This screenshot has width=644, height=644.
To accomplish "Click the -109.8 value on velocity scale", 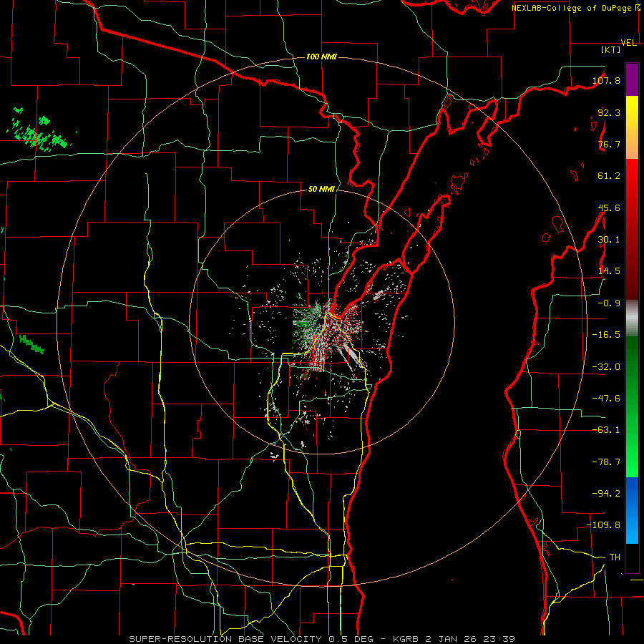I will 604,525.
